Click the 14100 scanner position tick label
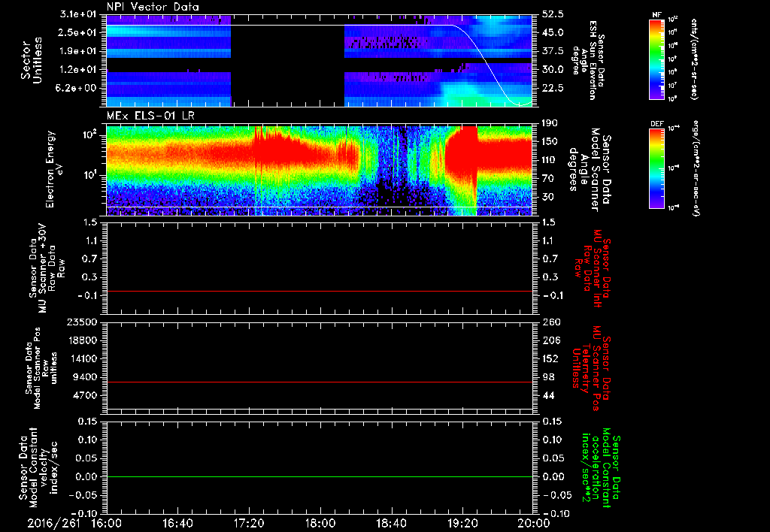This screenshot has height=532, width=770. pos(83,358)
